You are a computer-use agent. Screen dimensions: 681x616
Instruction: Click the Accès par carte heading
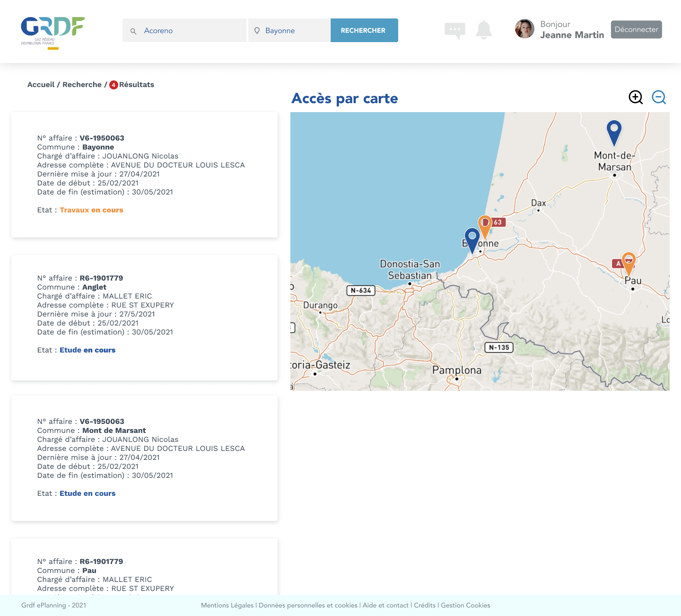click(345, 98)
